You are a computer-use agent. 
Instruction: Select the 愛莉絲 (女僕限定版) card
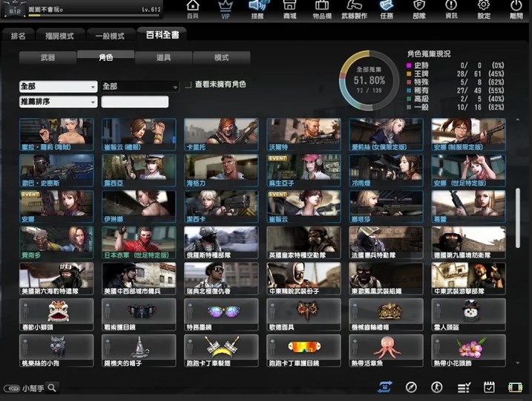[x=386, y=134]
